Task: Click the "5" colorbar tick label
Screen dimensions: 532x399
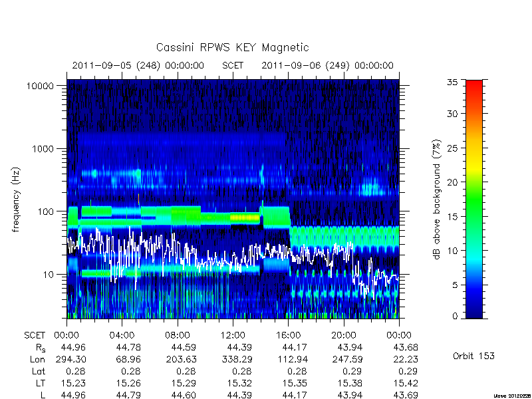Action: [455, 285]
